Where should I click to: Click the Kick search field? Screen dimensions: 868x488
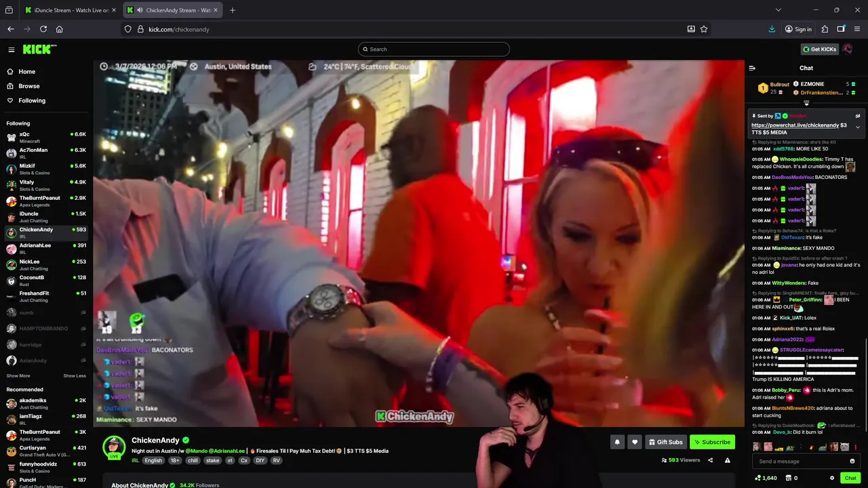(434, 49)
